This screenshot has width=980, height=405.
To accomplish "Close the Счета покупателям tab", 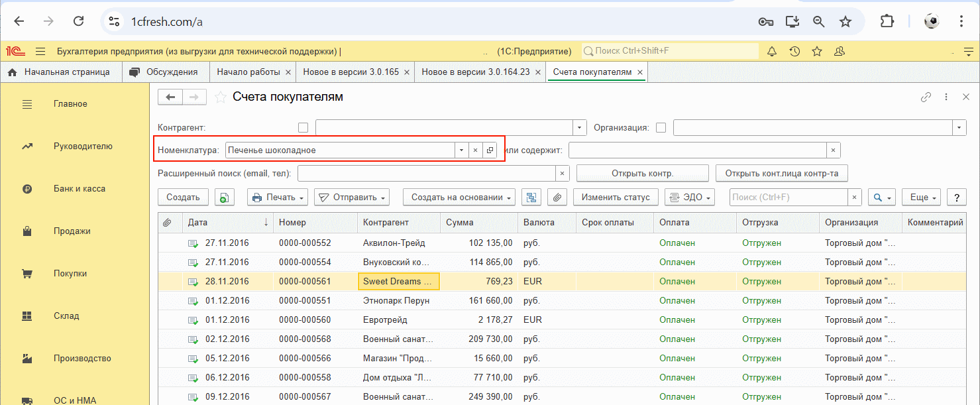I will tap(639, 72).
